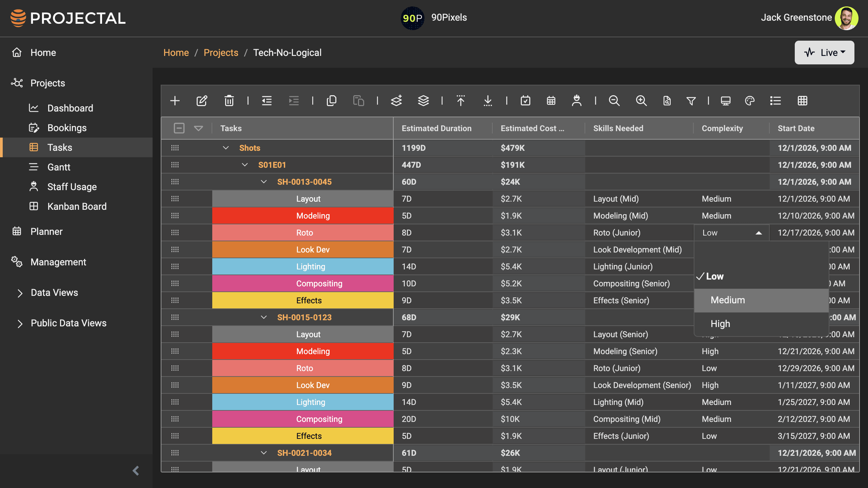Click the calendar check icon
Image resolution: width=868 pixels, height=488 pixels.
point(526,101)
